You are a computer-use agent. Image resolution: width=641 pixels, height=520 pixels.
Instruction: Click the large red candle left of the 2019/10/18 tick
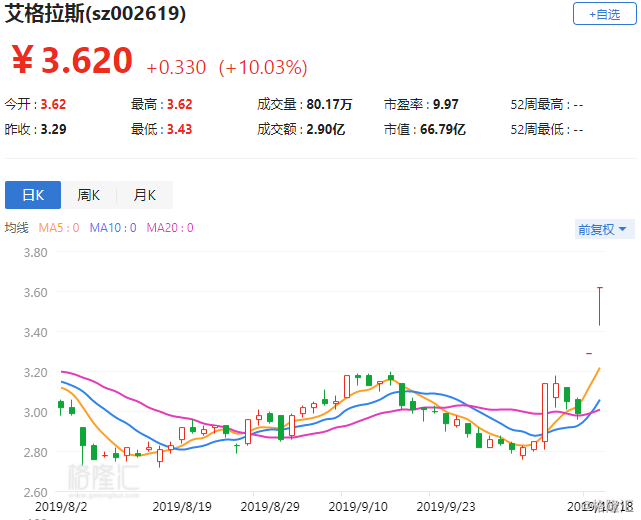[545, 412]
